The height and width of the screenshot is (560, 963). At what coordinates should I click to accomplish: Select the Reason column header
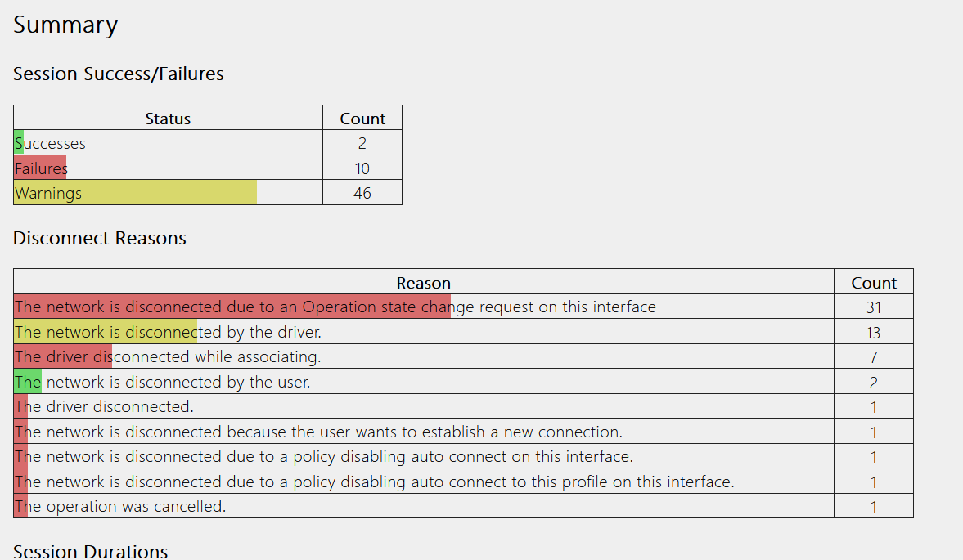coord(423,282)
